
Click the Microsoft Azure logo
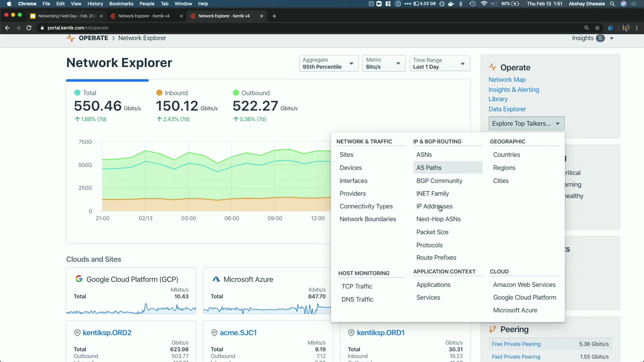216,279
